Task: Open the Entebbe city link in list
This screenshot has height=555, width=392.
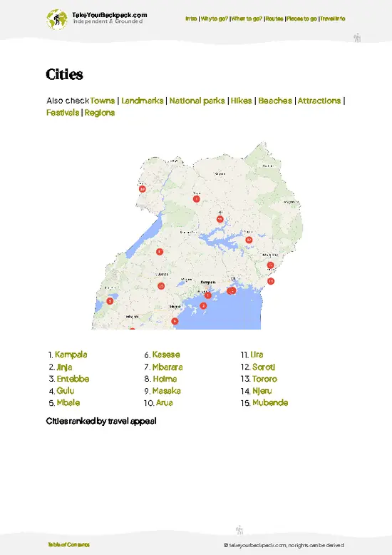Action: (73, 379)
